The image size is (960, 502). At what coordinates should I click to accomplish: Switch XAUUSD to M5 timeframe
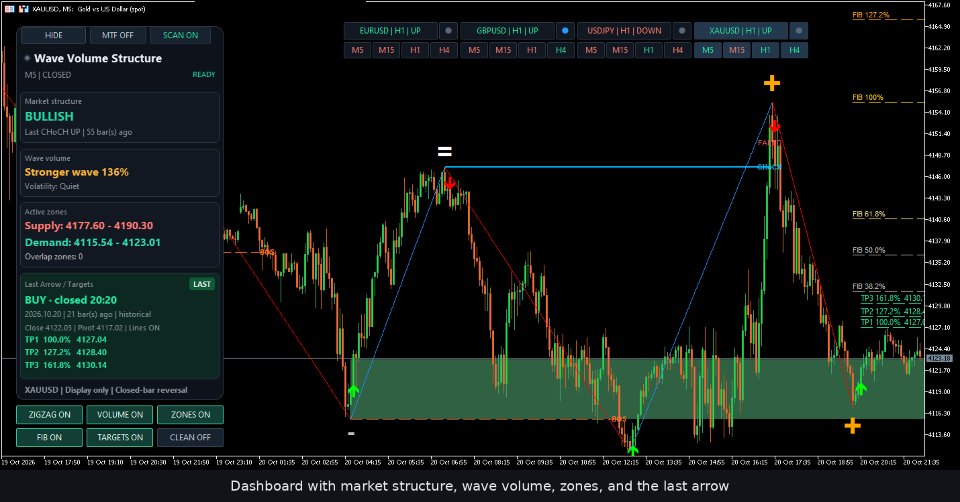pos(708,50)
